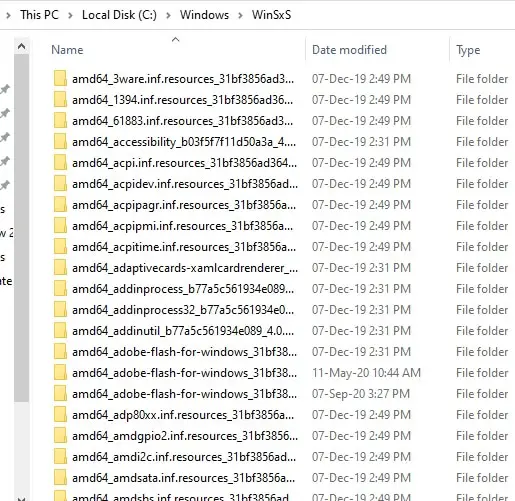Select folder amd64_acpitime.inf.resources_31bf3856a...
Screen dimensions: 515x501
tap(184, 247)
